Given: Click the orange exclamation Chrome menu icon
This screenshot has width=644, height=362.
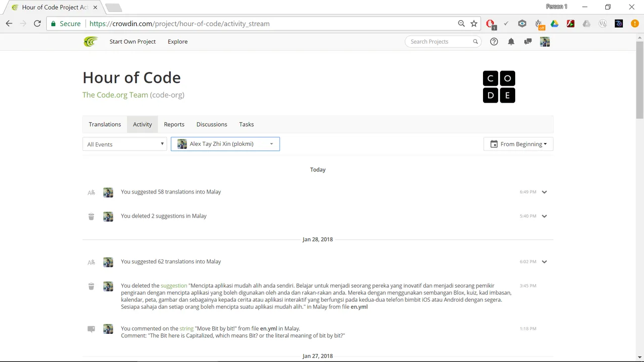Looking at the screenshot, I should pos(635,24).
